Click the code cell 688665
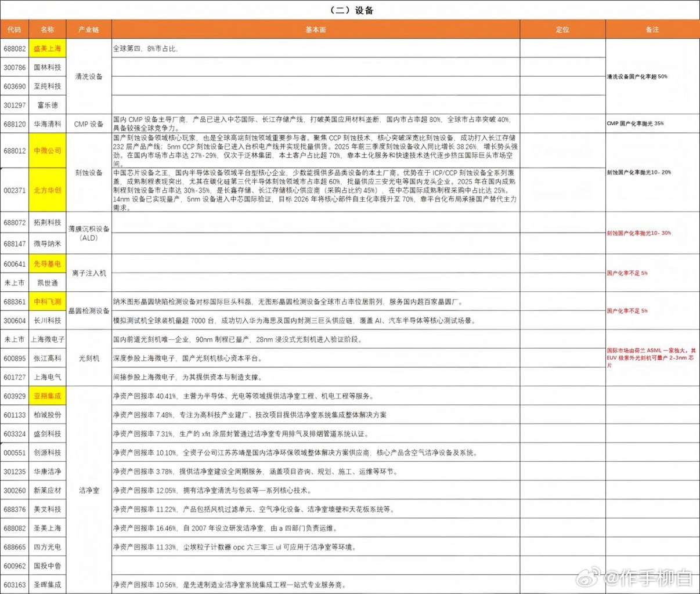Viewport: 700px width, 594px height. click(15, 547)
